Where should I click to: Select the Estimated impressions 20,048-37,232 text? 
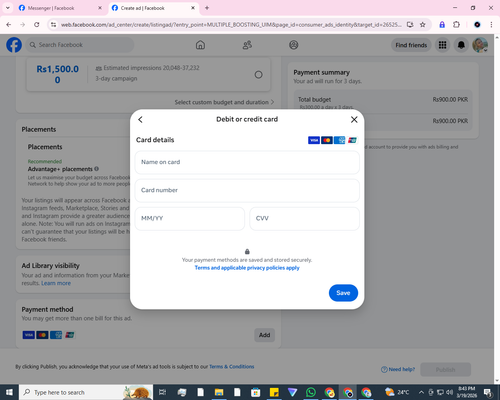coord(151,68)
